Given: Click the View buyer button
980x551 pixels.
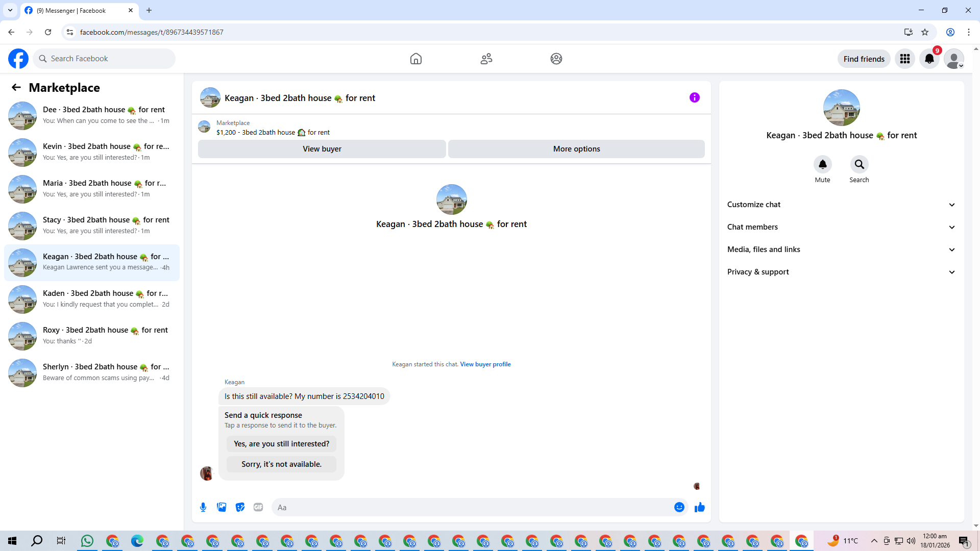Looking at the screenshot, I should 322,149.
